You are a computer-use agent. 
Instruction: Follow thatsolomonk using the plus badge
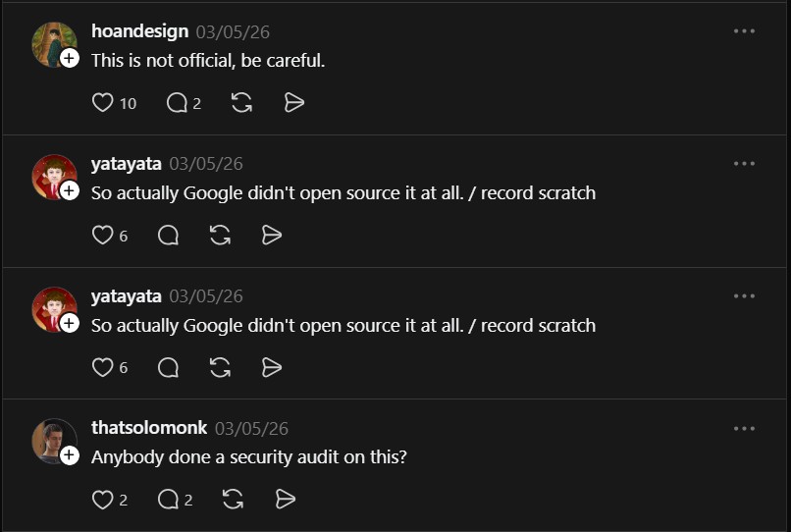coord(70,455)
